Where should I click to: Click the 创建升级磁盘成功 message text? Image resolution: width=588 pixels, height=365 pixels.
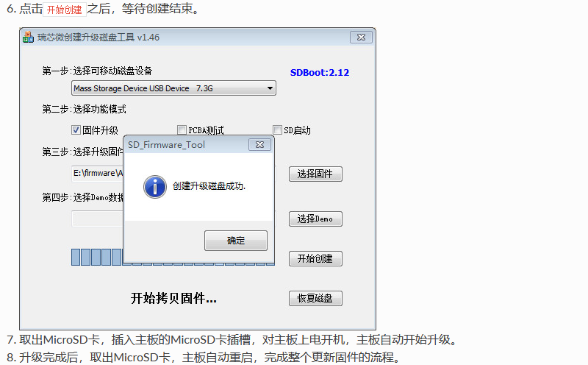[209, 186]
